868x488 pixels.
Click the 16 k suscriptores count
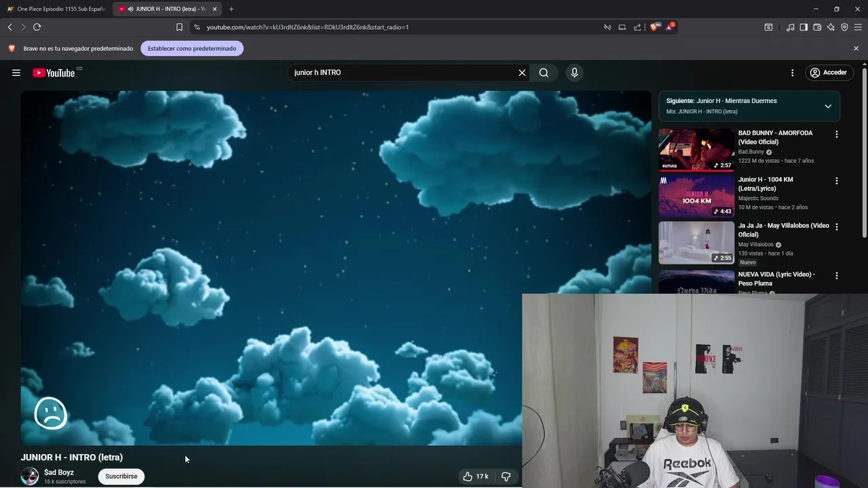click(65, 482)
